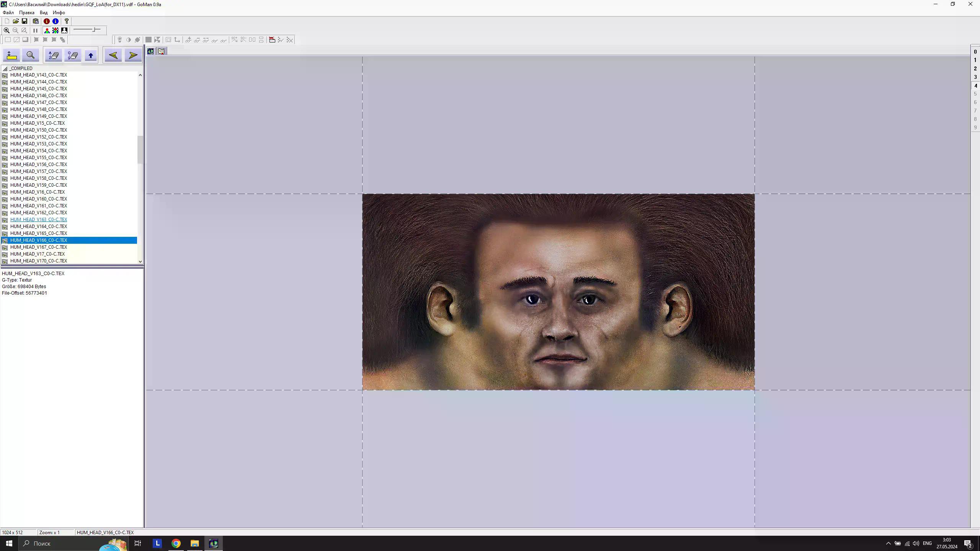
Task: Open the Вид menu
Action: pos(44,13)
